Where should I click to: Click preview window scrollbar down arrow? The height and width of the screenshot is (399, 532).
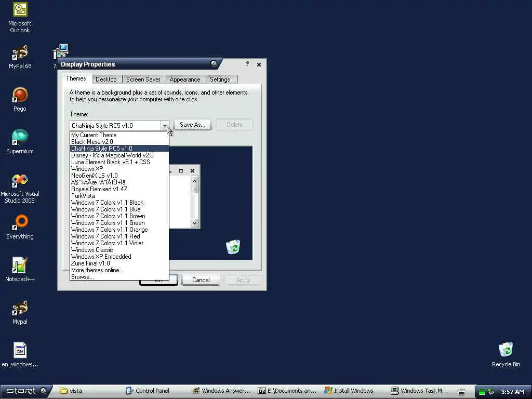pyautogui.click(x=194, y=223)
